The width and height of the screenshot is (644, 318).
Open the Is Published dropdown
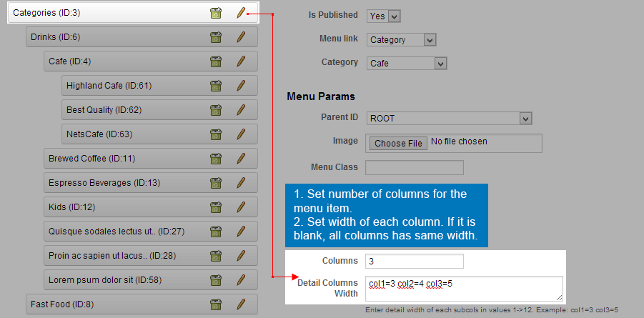[383, 16]
